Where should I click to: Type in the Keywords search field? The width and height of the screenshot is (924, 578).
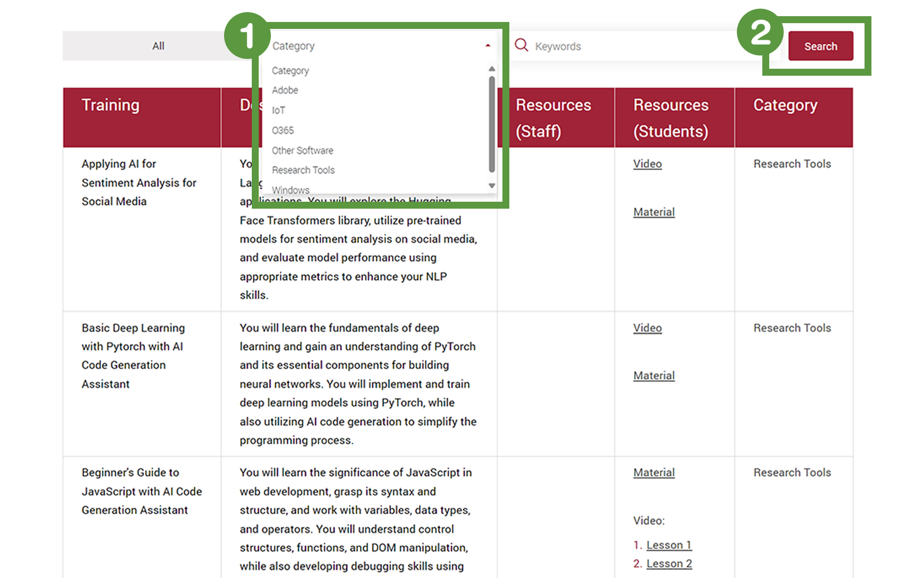coord(635,46)
